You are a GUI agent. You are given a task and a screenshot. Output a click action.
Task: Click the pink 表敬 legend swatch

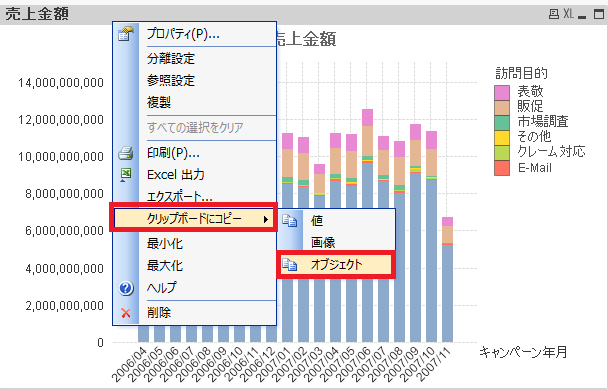pos(502,93)
